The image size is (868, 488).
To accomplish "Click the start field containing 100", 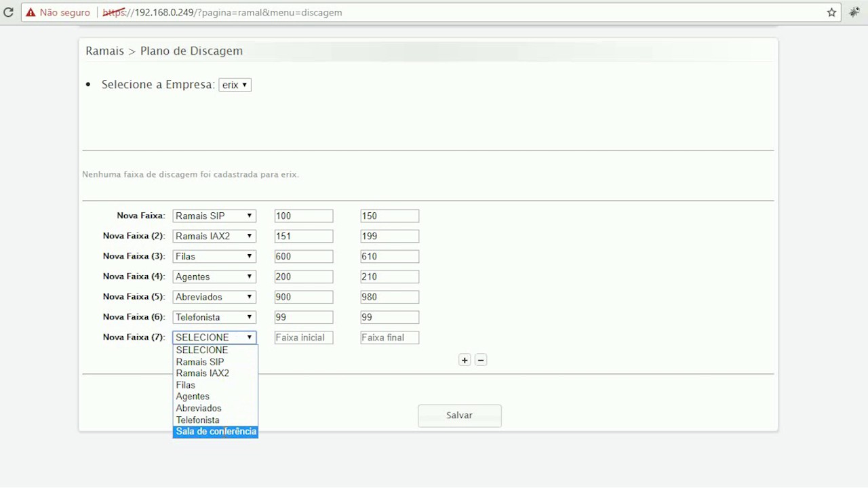I will [304, 216].
